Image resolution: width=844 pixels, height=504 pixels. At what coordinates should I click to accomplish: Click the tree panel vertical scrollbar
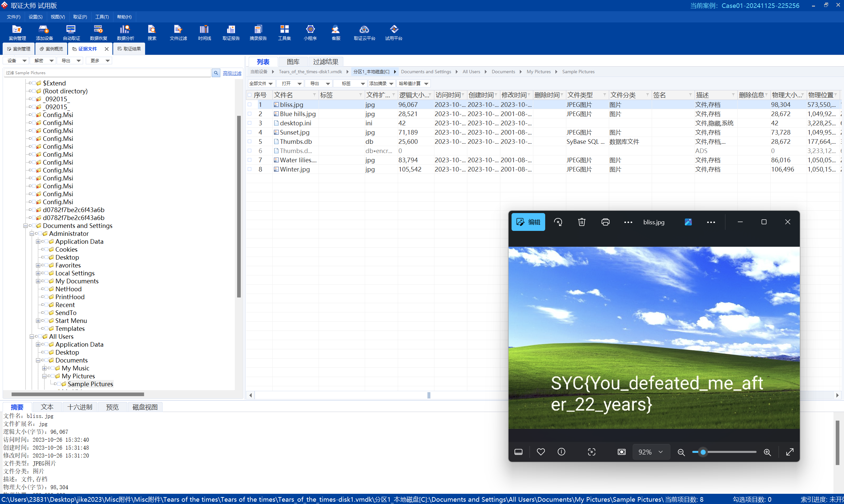coord(239,206)
